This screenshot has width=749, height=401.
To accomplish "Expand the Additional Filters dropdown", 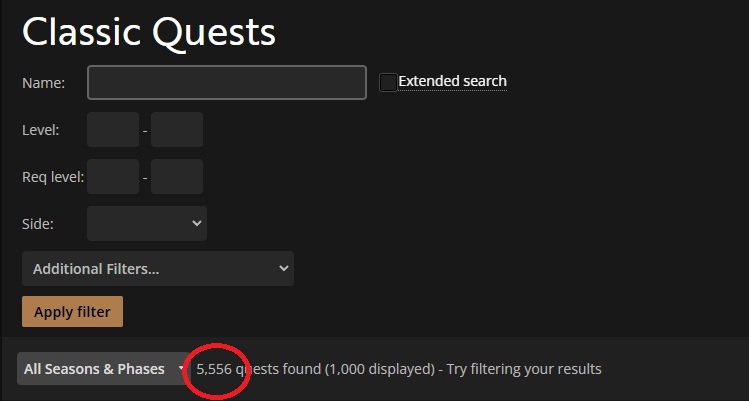I will (x=158, y=269).
